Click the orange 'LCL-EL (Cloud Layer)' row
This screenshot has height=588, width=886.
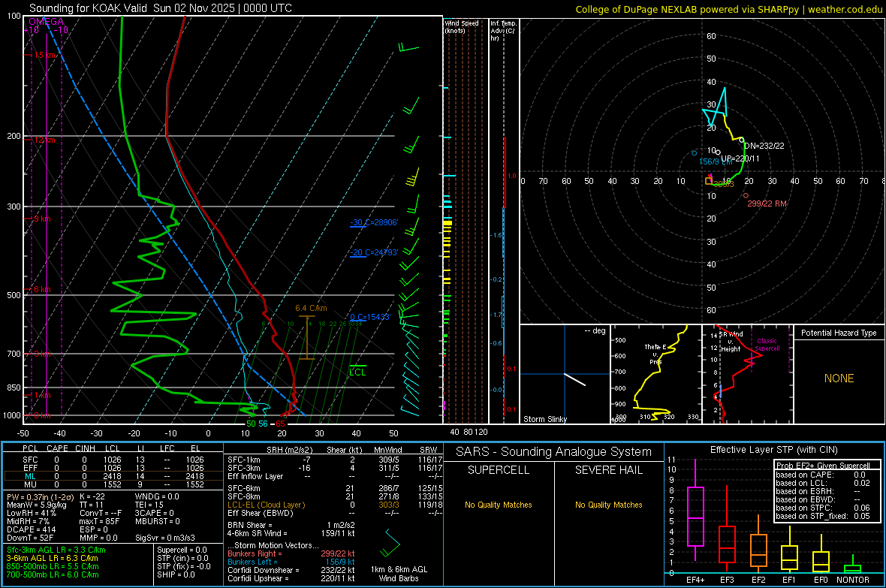pos(335,505)
